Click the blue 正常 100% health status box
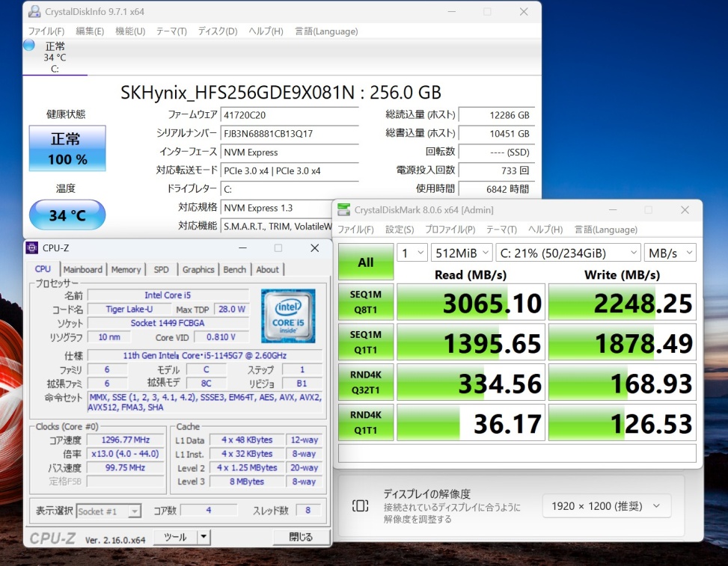 coord(67,148)
